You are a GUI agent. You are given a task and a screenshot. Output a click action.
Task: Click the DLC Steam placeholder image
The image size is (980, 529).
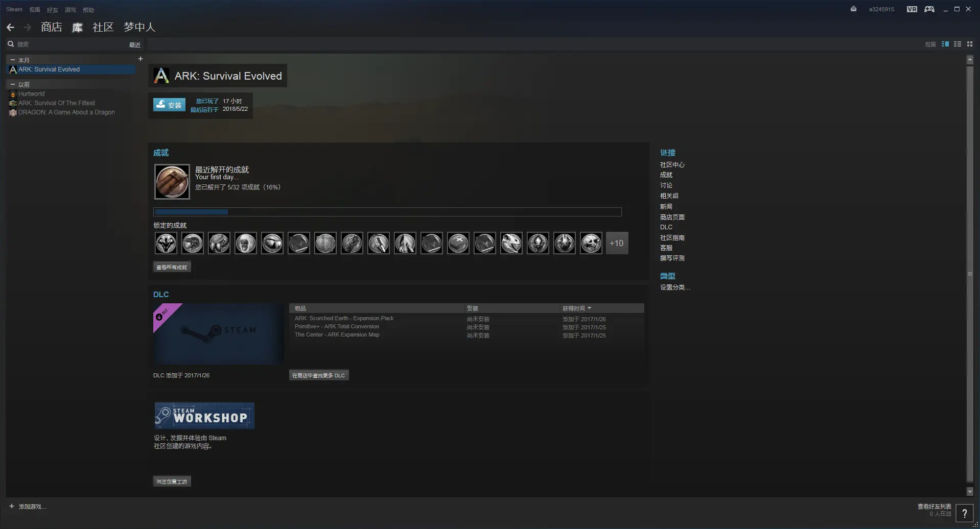click(218, 334)
